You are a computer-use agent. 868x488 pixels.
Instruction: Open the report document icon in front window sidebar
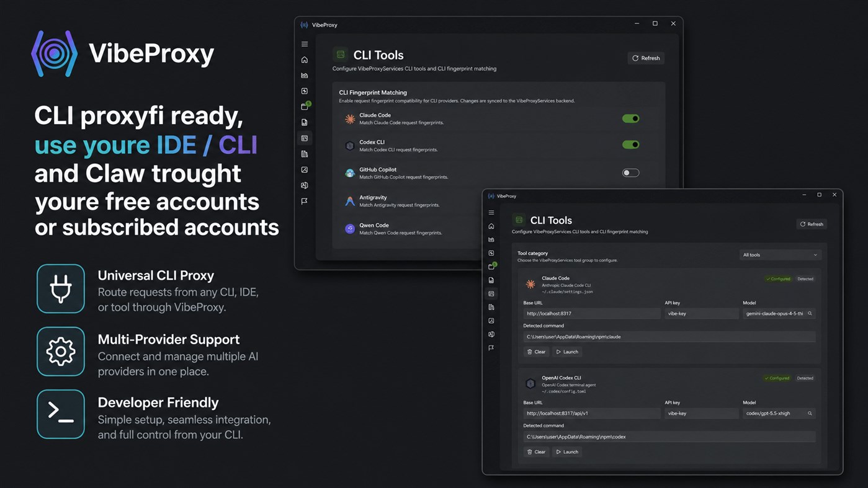click(491, 280)
